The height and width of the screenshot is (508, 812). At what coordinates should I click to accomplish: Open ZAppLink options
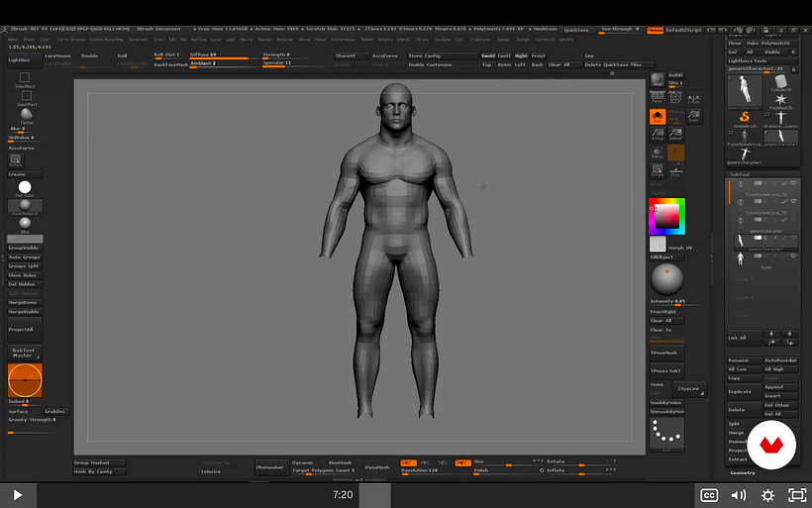tap(690, 388)
